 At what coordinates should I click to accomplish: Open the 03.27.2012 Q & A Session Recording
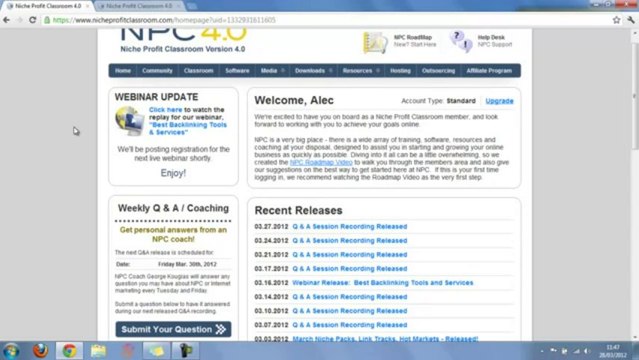point(350,227)
